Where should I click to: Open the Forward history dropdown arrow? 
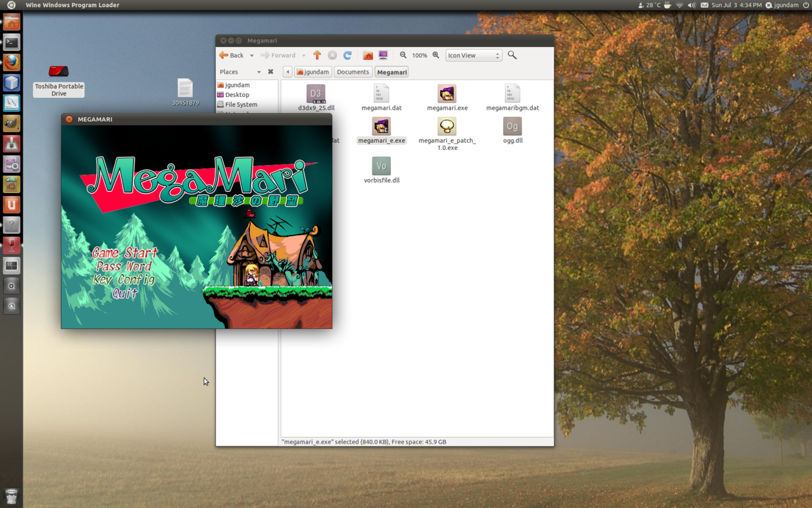tap(303, 55)
